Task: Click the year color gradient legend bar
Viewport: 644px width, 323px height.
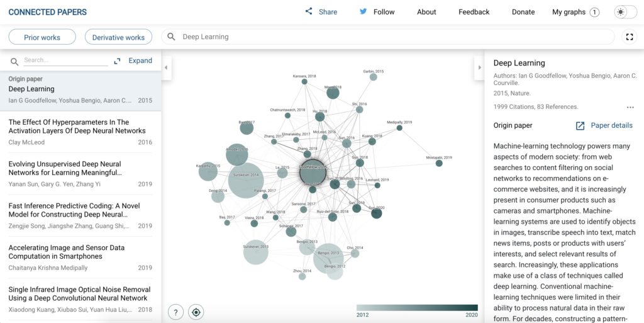Action: 417,308
